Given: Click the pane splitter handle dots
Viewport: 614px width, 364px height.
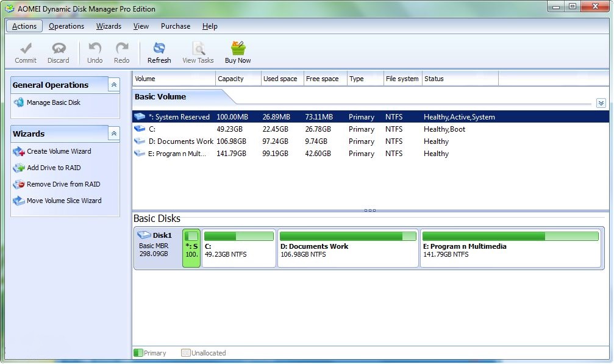Looking at the screenshot, I should [369, 210].
